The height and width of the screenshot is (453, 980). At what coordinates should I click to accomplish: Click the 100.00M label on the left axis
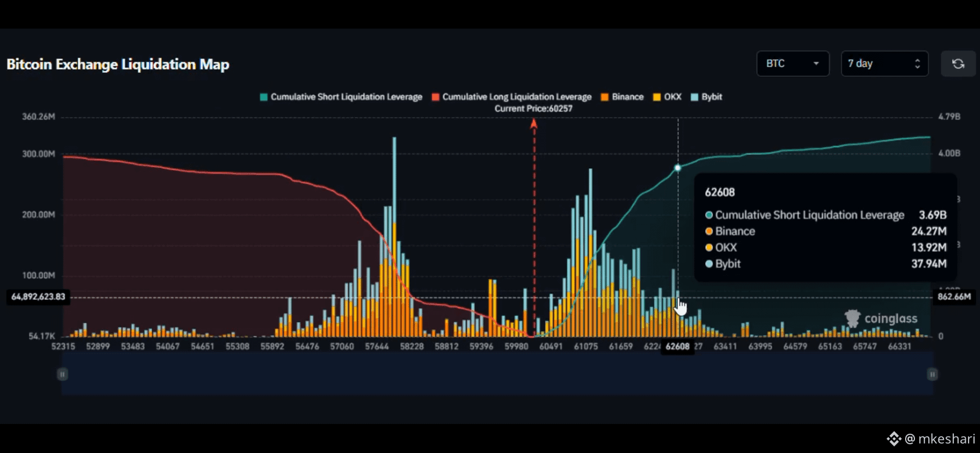[38, 275]
